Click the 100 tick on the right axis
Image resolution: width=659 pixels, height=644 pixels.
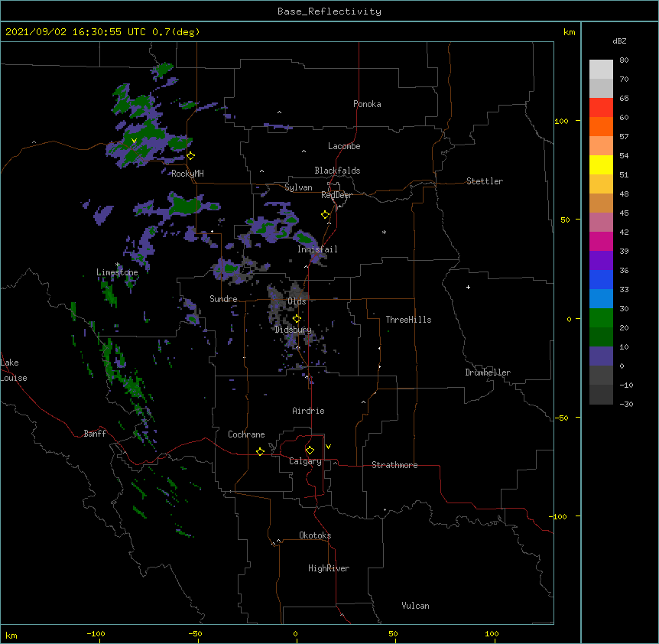pos(561,121)
